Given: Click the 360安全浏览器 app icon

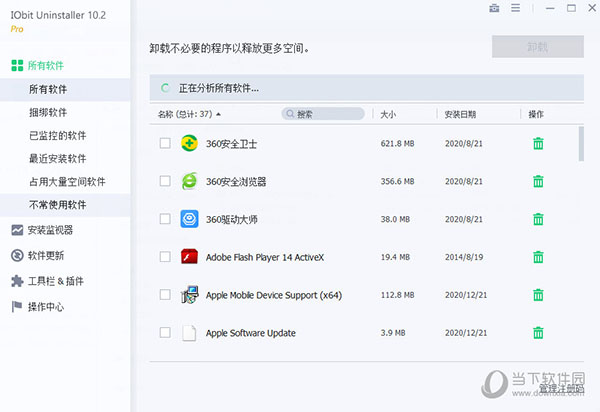Looking at the screenshot, I should pos(189,181).
